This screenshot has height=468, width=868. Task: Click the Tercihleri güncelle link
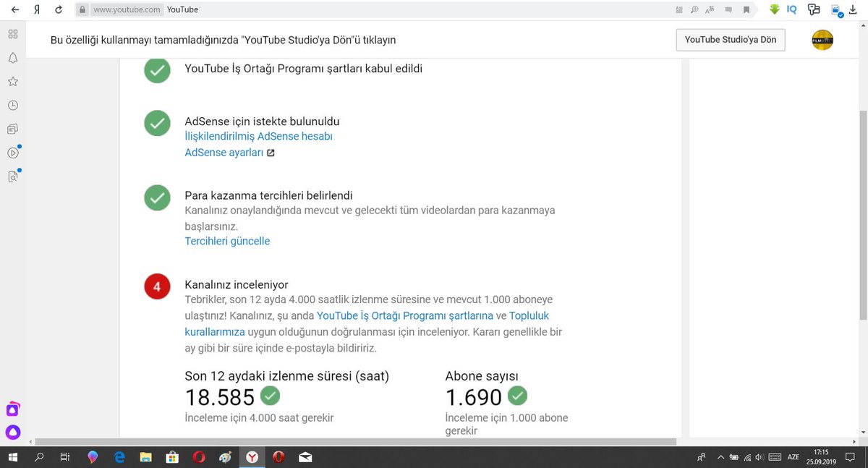pyautogui.click(x=227, y=241)
